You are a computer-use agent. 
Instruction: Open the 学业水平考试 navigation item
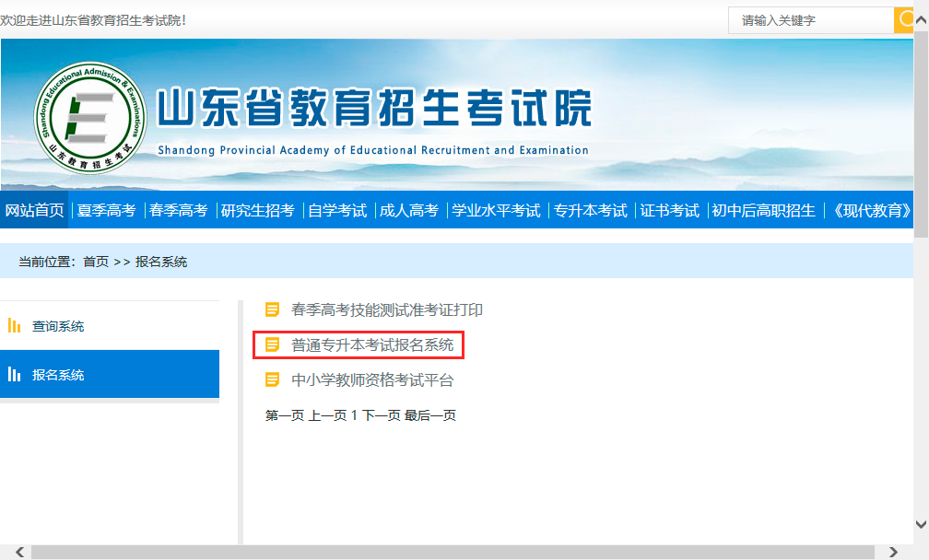pyautogui.click(x=496, y=210)
